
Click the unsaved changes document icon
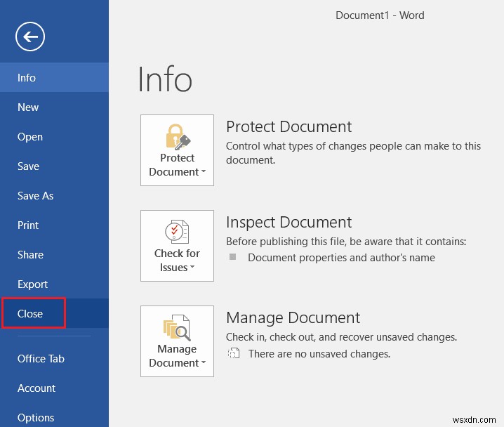(x=234, y=353)
